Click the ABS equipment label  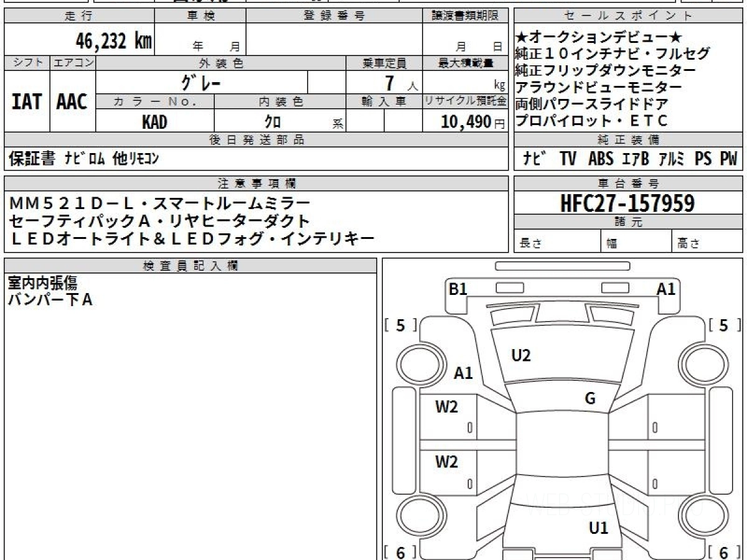tap(600, 159)
